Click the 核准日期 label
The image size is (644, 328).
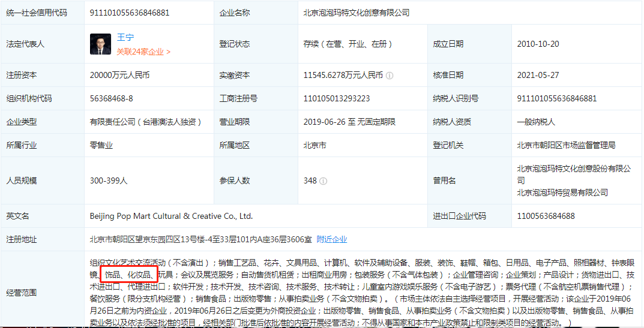(448, 75)
